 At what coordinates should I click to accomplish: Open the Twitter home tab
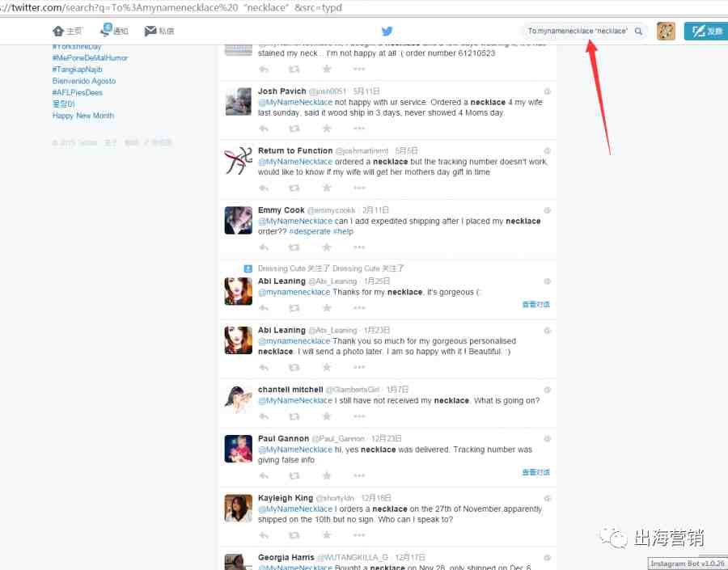pos(67,31)
